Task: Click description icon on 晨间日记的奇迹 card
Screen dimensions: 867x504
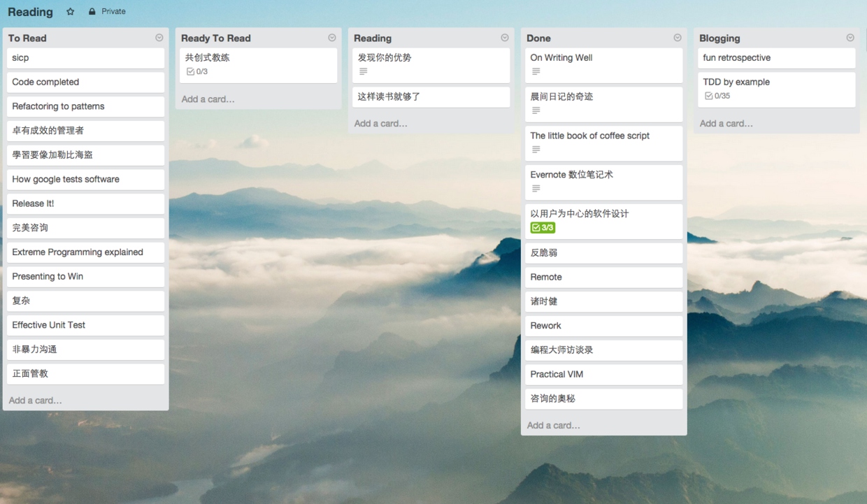Action: [536, 110]
